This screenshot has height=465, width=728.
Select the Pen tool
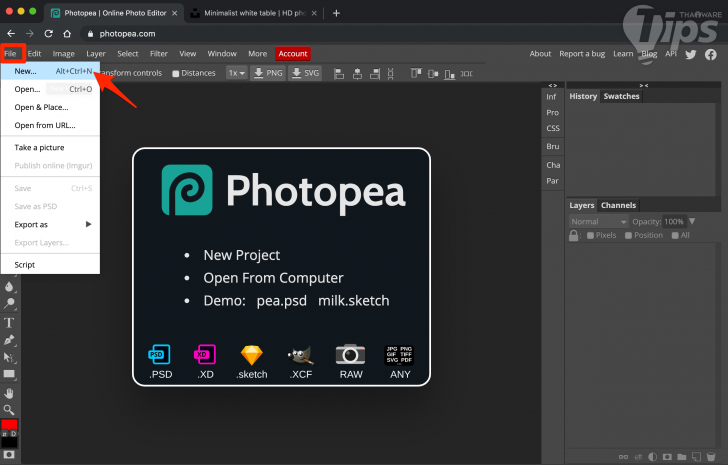[x=10, y=339]
